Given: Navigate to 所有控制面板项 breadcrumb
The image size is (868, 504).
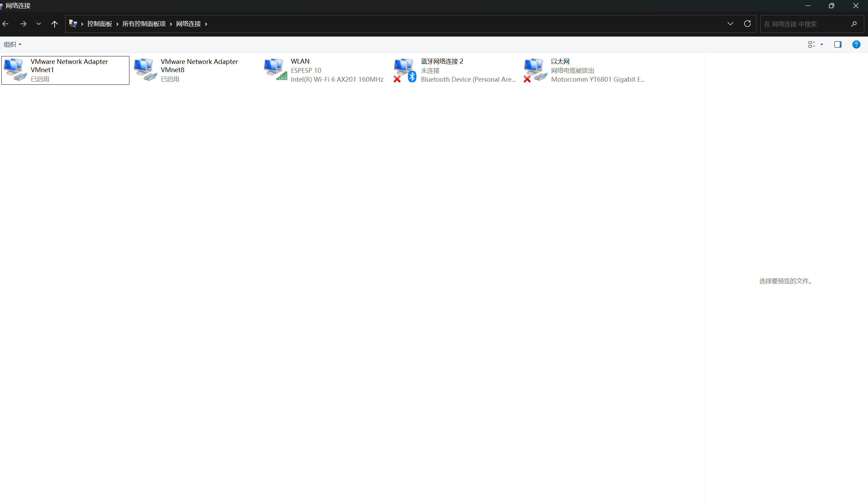Looking at the screenshot, I should click(x=144, y=24).
